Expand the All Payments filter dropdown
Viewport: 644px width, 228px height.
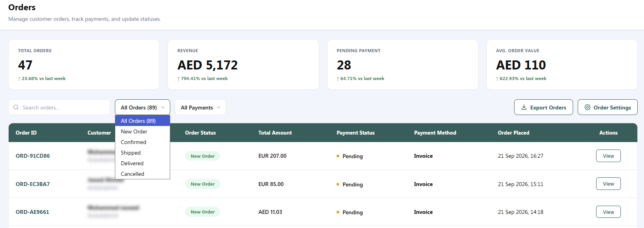click(200, 107)
